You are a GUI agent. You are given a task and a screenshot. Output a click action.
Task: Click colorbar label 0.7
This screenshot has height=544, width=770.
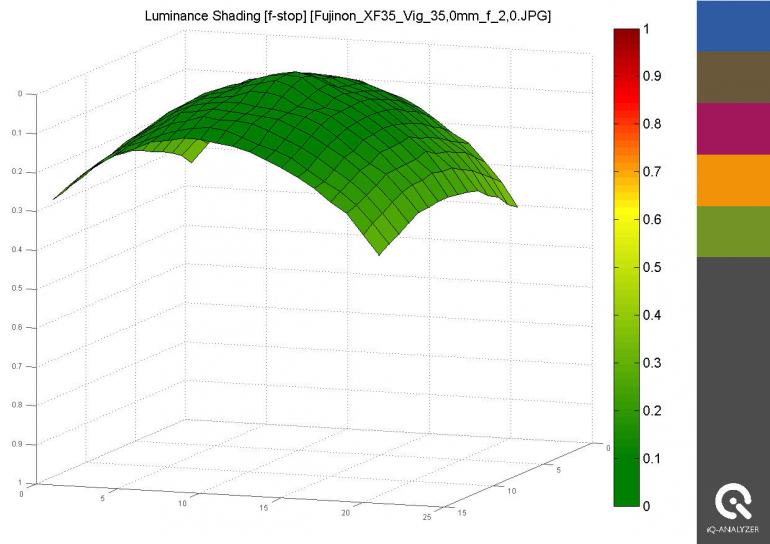[x=652, y=172]
